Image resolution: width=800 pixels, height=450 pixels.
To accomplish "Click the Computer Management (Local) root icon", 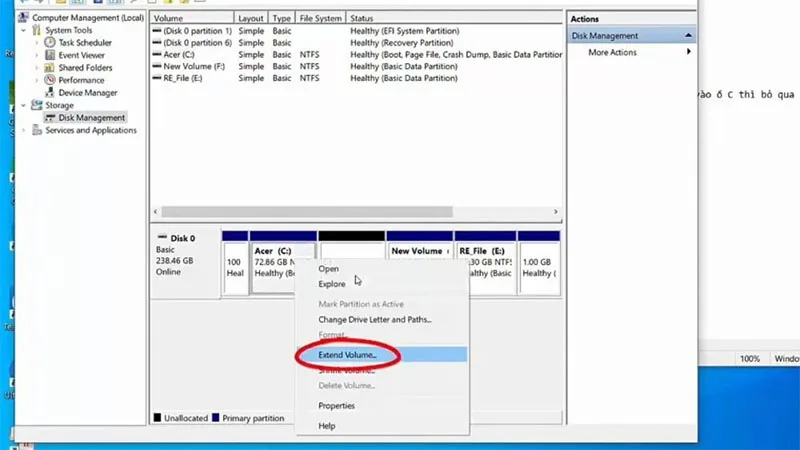I will (x=23, y=17).
